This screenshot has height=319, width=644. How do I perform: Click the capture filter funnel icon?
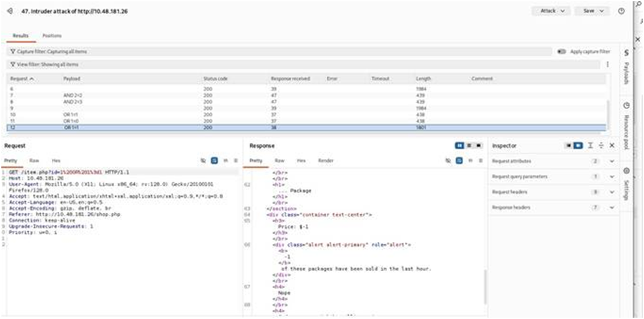click(x=12, y=52)
